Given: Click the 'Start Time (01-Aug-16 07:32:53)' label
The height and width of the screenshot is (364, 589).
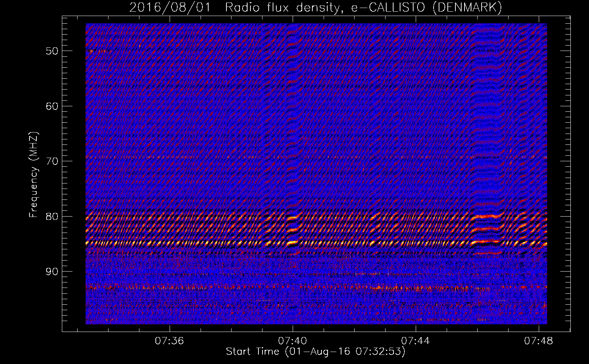Looking at the screenshot, I should (x=315, y=352).
